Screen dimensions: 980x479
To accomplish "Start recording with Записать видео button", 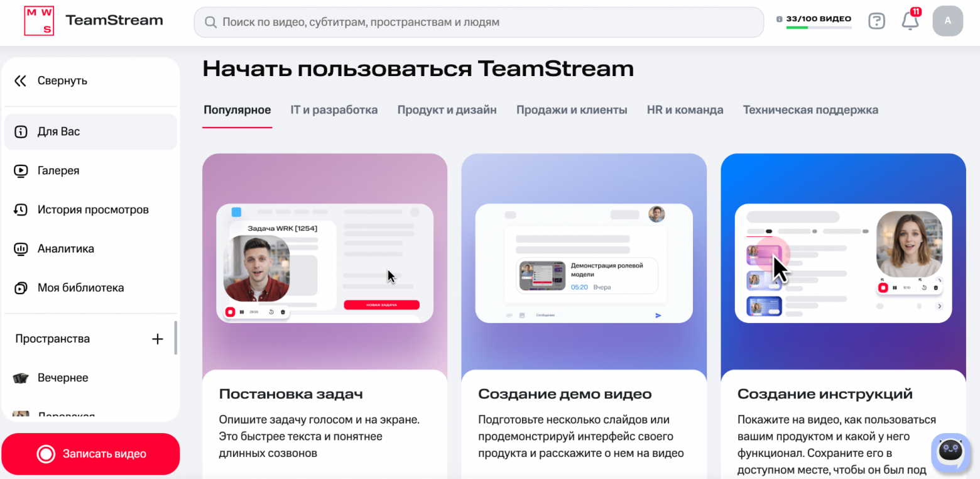I will (x=90, y=454).
